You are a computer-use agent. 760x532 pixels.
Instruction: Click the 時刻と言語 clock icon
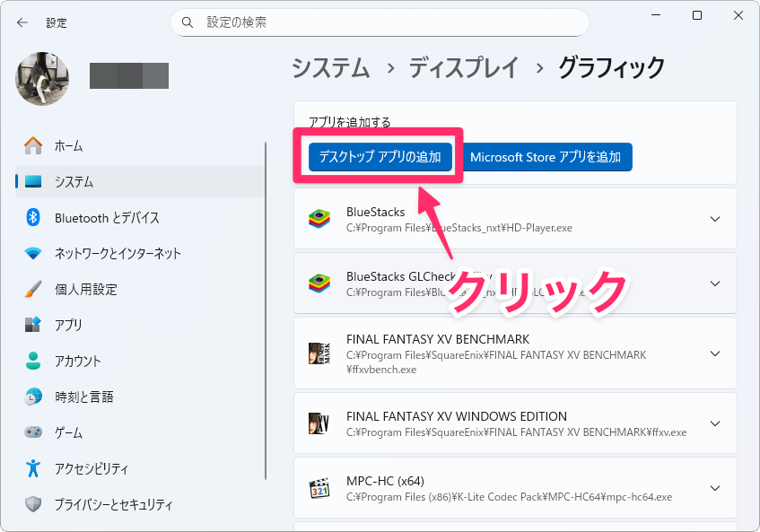(33, 397)
